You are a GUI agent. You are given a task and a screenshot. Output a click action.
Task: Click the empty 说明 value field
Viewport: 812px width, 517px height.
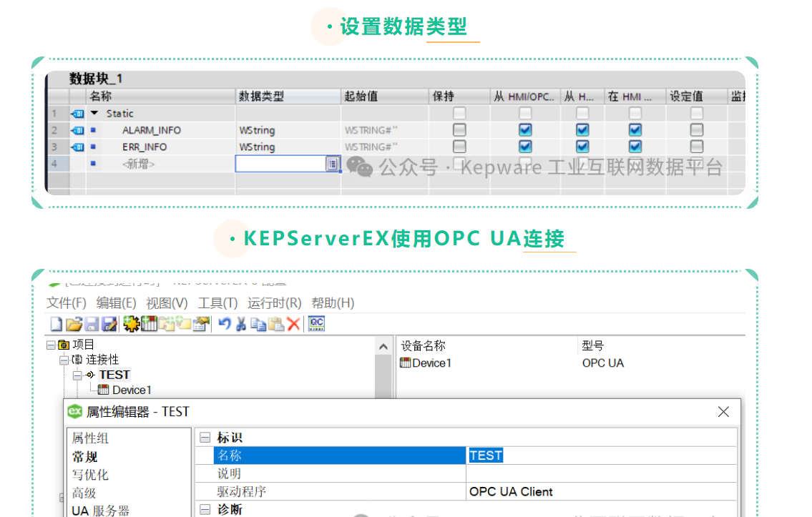pos(601,473)
